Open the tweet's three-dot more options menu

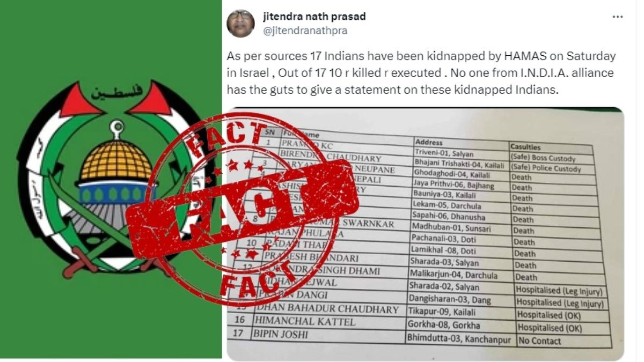[618, 17]
